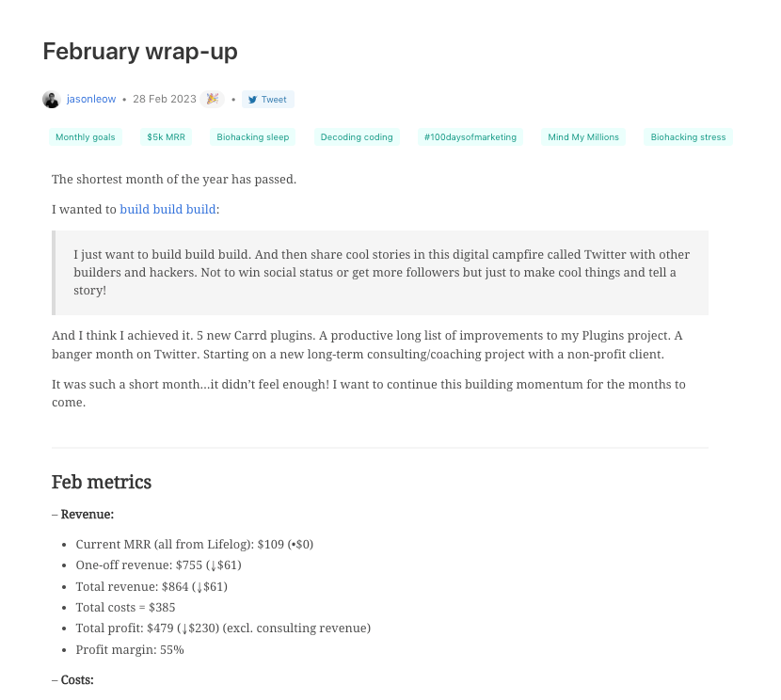This screenshot has height=700, width=781.
Task: Click the Costs subsection label
Action: (73, 679)
